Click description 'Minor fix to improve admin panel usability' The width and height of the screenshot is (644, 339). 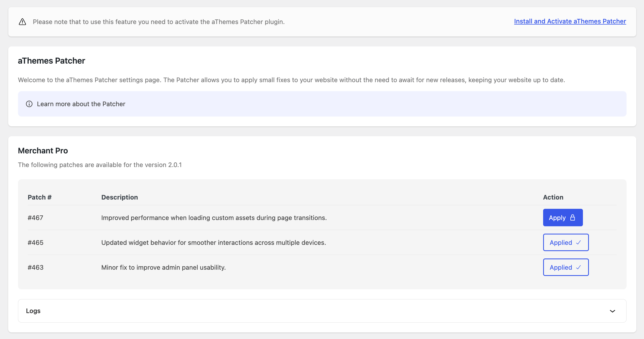[163, 267]
